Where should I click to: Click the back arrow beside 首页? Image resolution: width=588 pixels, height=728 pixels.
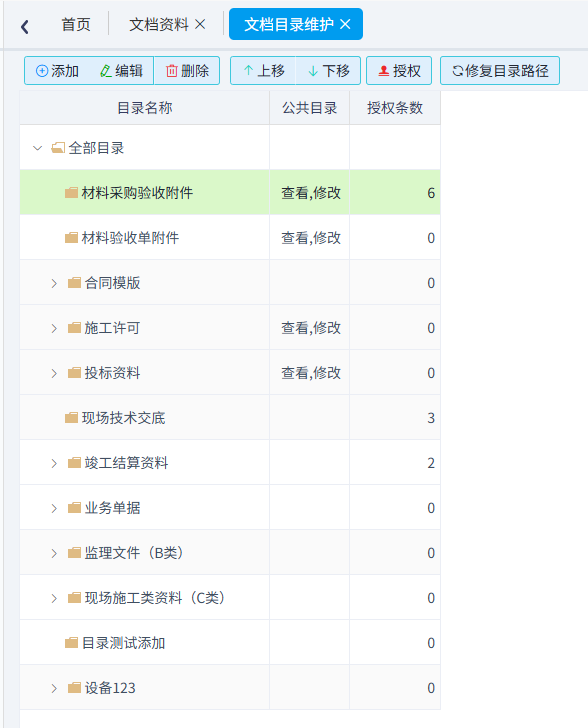[x=25, y=26]
